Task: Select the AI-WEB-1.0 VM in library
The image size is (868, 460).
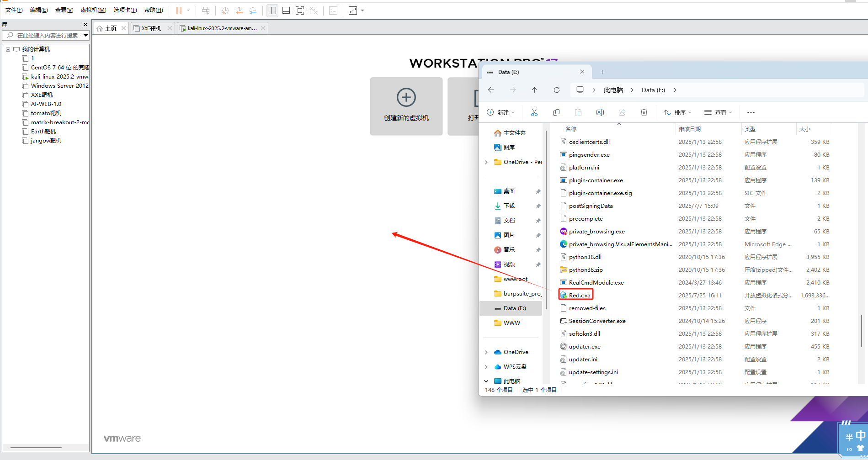Action: click(42, 104)
